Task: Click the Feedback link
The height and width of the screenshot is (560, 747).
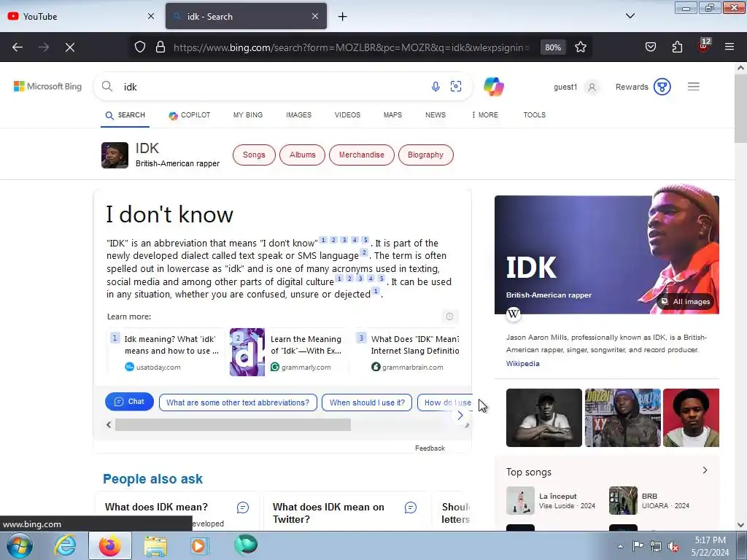Action: (x=430, y=448)
